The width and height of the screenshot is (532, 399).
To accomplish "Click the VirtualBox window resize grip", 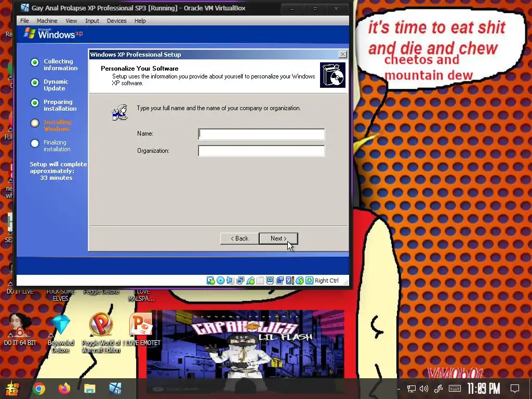I will (x=345, y=282).
